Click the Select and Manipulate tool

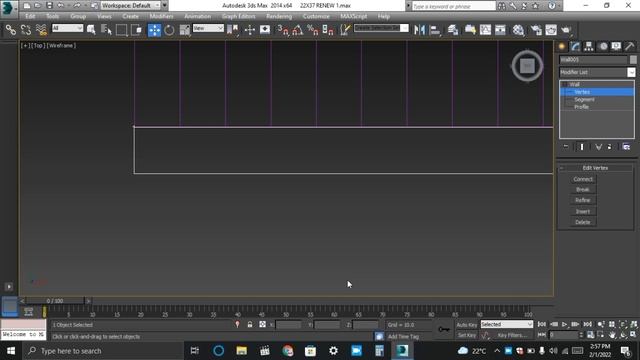click(249, 30)
